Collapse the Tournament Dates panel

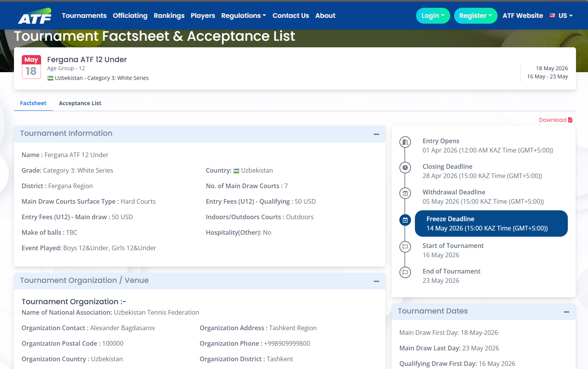tap(567, 312)
